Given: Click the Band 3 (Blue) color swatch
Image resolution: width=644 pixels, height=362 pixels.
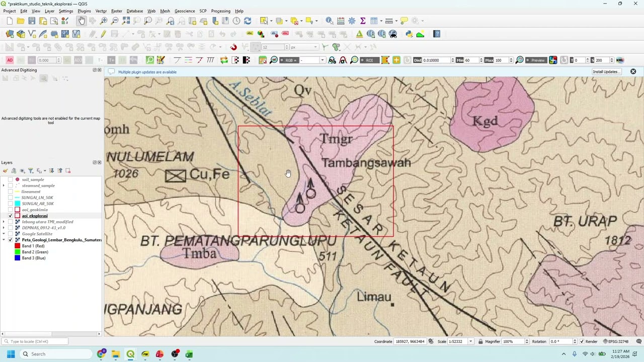Looking at the screenshot, I should tap(18, 258).
